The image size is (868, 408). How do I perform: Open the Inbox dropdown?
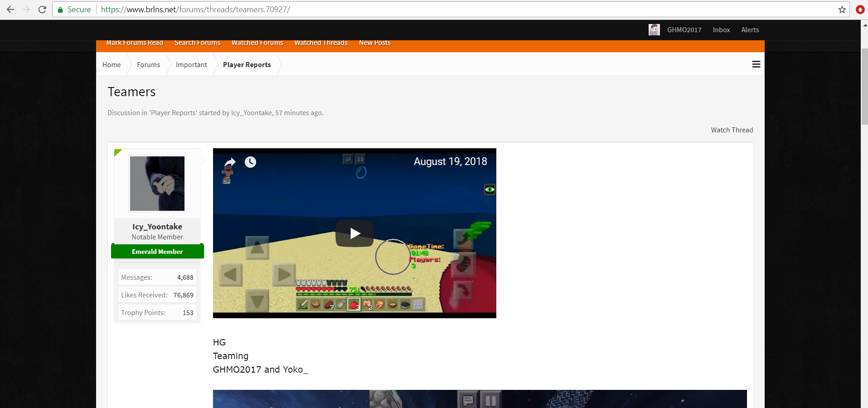click(x=721, y=30)
